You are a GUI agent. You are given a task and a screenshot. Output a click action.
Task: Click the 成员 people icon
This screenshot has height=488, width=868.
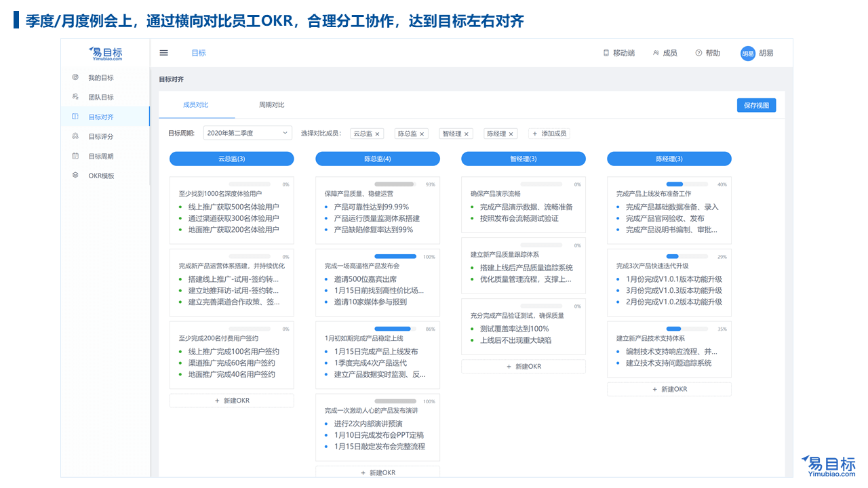click(x=656, y=53)
